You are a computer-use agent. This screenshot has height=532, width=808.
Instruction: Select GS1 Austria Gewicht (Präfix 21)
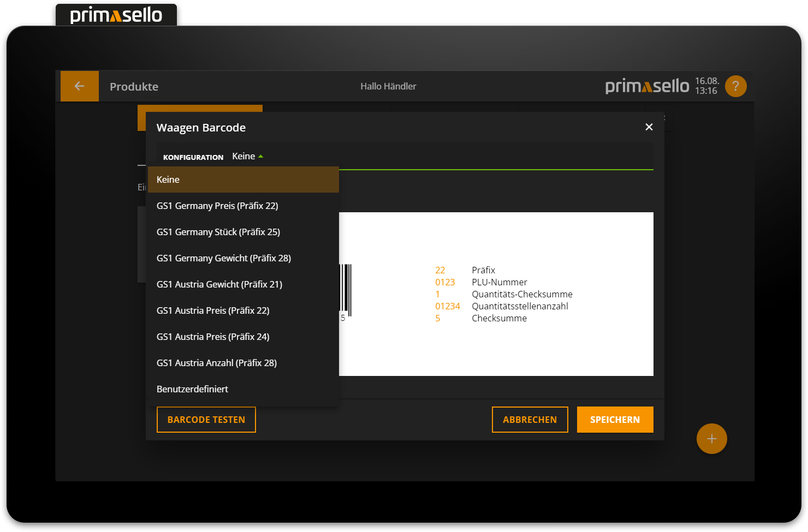tap(219, 284)
